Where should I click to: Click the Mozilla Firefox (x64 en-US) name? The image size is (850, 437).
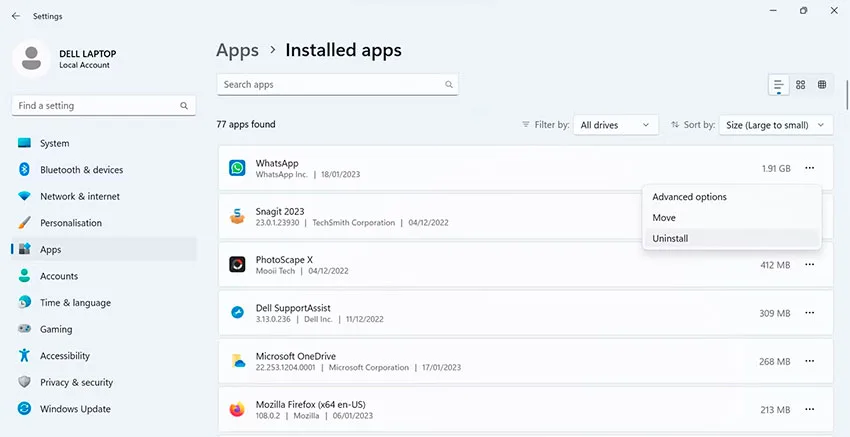tap(311, 404)
